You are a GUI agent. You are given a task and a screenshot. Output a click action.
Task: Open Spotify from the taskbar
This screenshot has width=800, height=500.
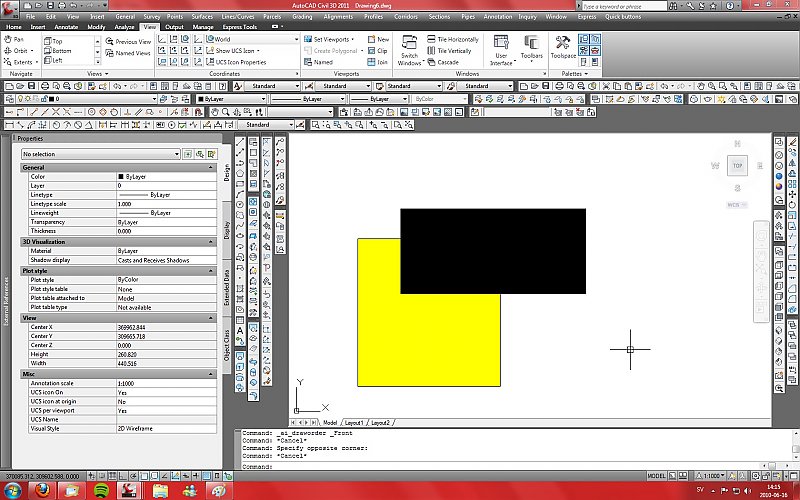coord(101,491)
